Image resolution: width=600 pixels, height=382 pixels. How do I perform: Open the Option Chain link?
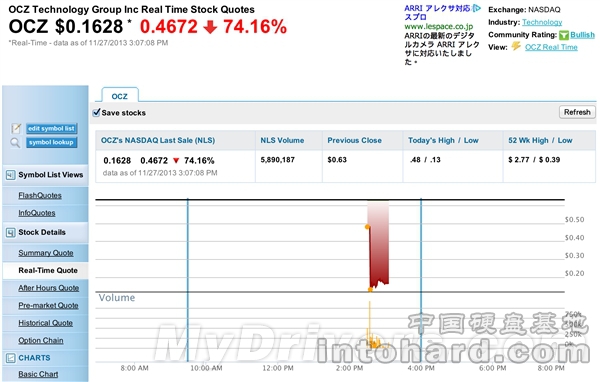[41, 341]
